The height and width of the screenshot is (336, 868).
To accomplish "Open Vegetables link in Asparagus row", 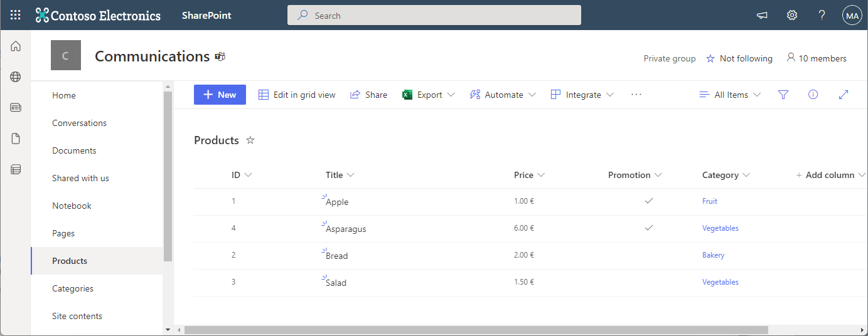I will [721, 228].
